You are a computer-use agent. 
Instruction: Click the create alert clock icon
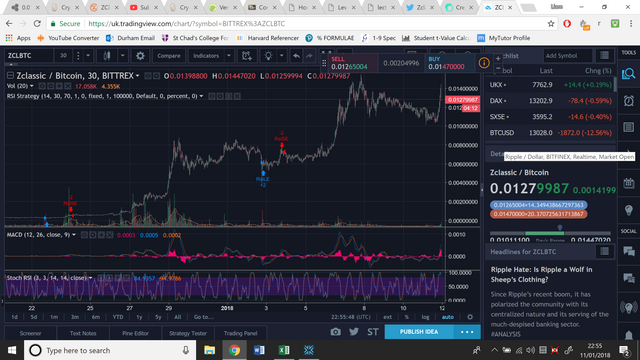247,56
